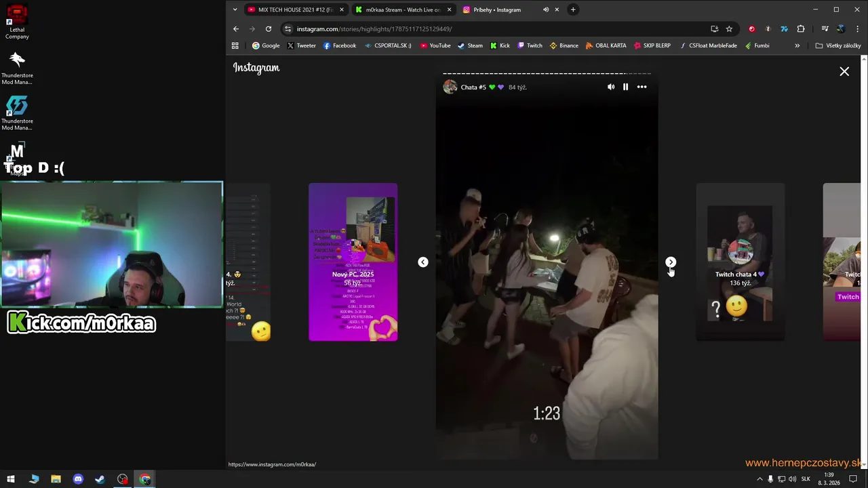This screenshot has width=868, height=488.
Task: Mute the Instagram tab audio indicator
Action: click(x=546, y=9)
